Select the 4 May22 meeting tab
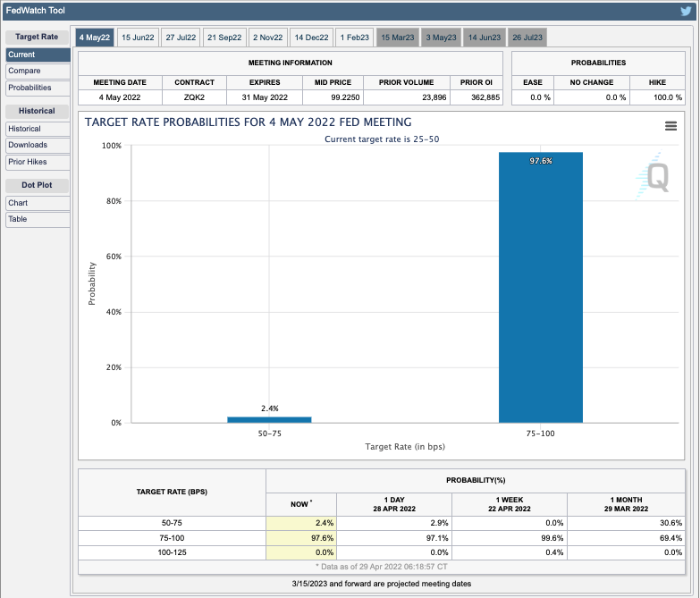 [x=95, y=38]
